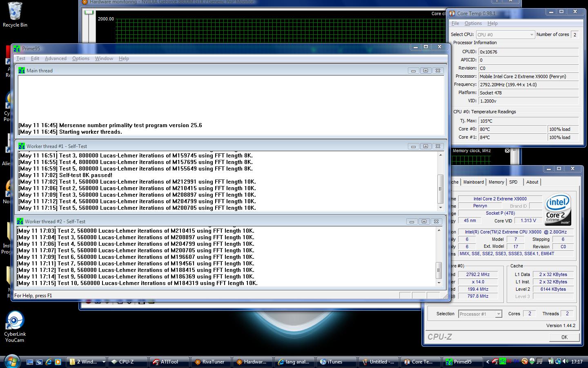Open Core Temp Options menu
The height and width of the screenshot is (368, 588).
coord(473,23)
